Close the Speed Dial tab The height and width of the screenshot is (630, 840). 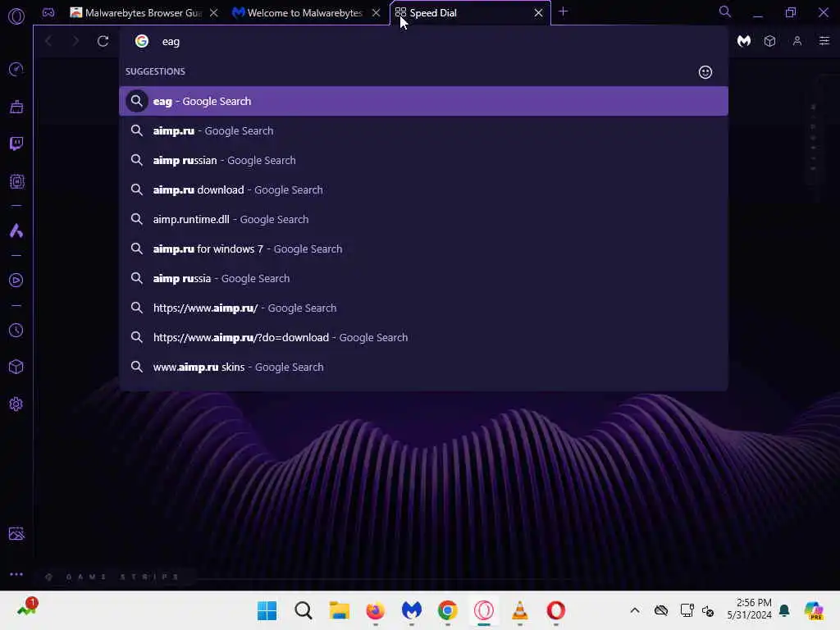point(538,13)
